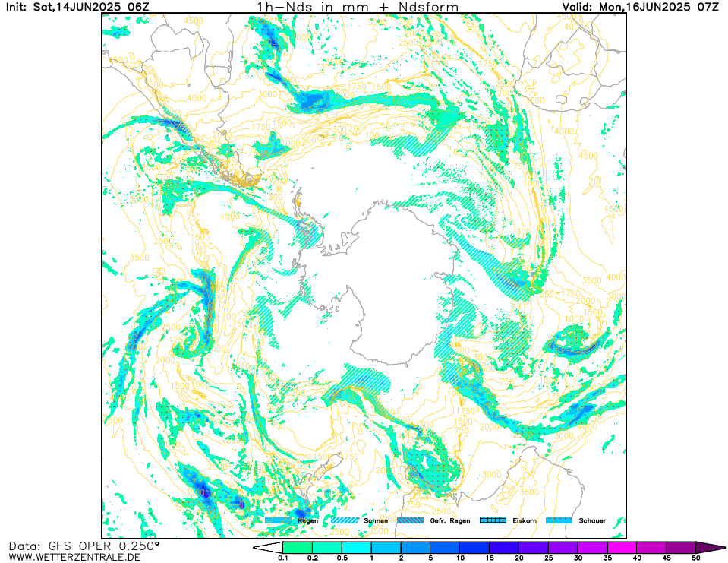Screen dimensions: 728x563
Task: Pick the cyan 0.5–1 color bar segment
Action: (357, 548)
